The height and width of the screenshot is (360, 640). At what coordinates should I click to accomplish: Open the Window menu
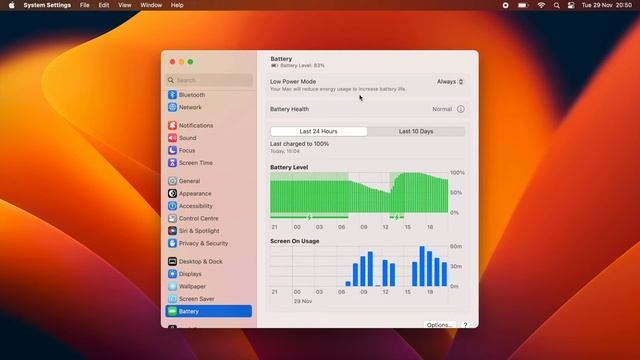point(151,5)
